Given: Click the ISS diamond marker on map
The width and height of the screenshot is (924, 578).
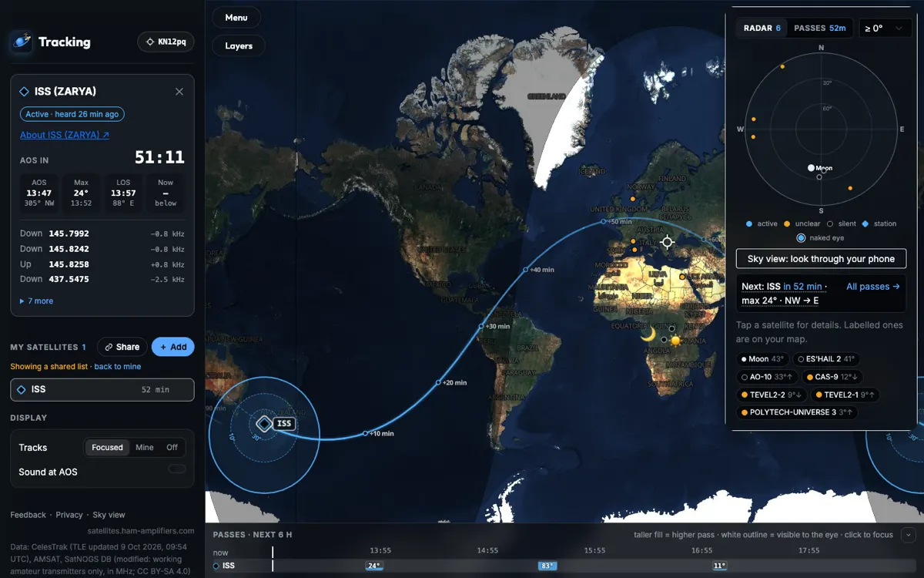Looking at the screenshot, I should click(x=264, y=423).
